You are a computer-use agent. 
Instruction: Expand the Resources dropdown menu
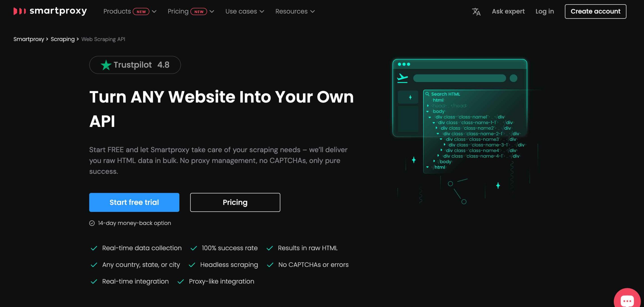tap(295, 11)
